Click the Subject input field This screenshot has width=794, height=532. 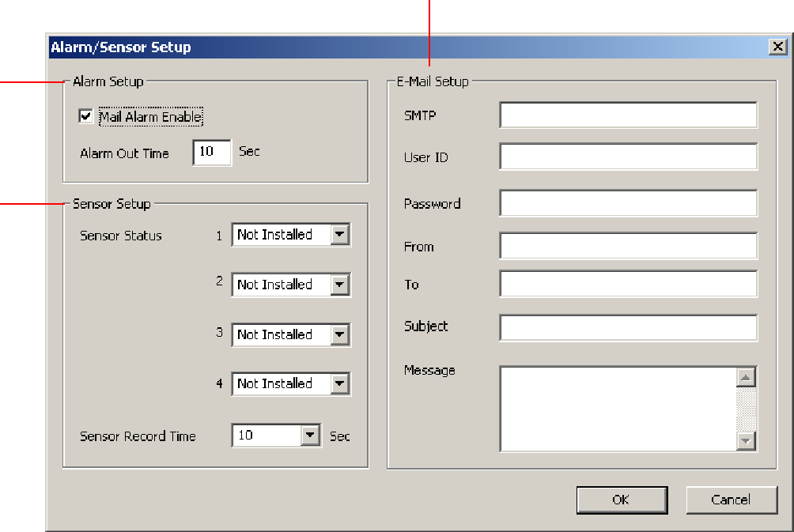[629, 328]
